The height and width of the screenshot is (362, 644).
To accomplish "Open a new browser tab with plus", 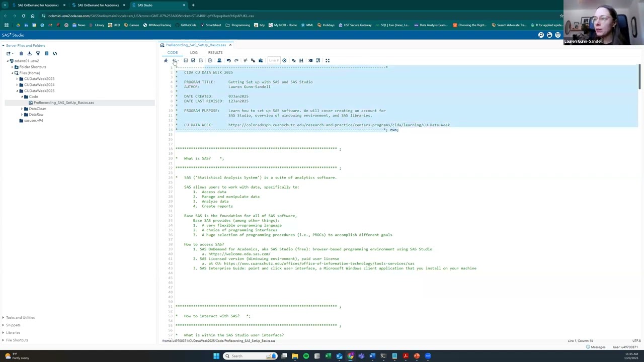I will coord(193,5).
